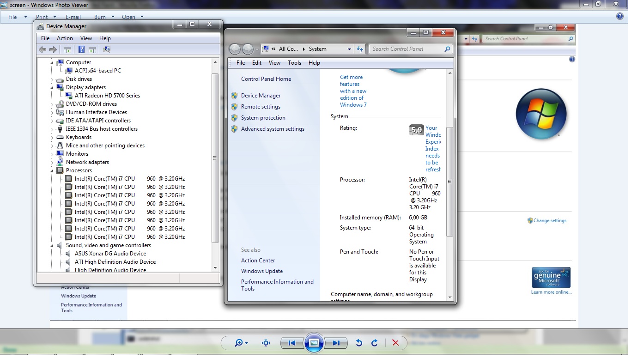Screen dimensions: 631x364
Task: Click Change settings link in background window
Action: tap(550, 221)
